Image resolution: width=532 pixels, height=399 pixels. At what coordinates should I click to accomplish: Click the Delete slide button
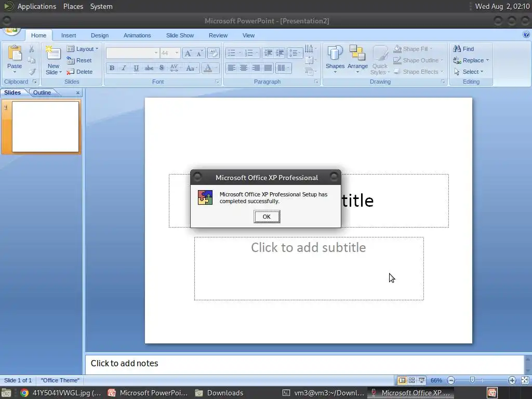[79, 72]
